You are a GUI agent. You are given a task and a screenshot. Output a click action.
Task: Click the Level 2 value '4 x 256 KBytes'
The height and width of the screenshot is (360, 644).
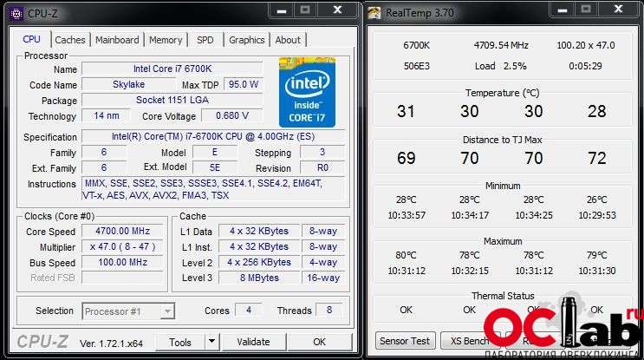coord(259,262)
